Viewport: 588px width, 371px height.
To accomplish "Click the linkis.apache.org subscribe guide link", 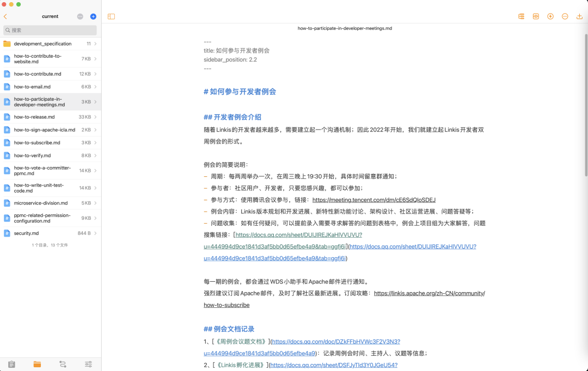I will pyautogui.click(x=430, y=293).
